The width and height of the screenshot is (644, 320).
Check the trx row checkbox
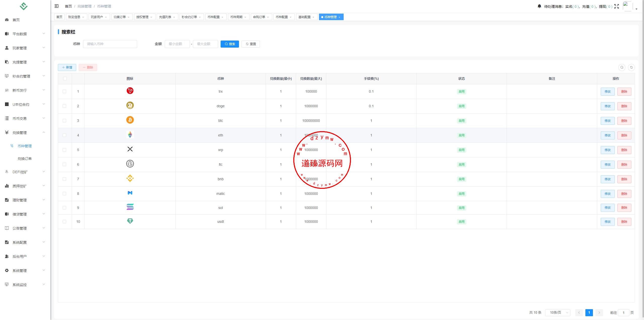(x=64, y=91)
